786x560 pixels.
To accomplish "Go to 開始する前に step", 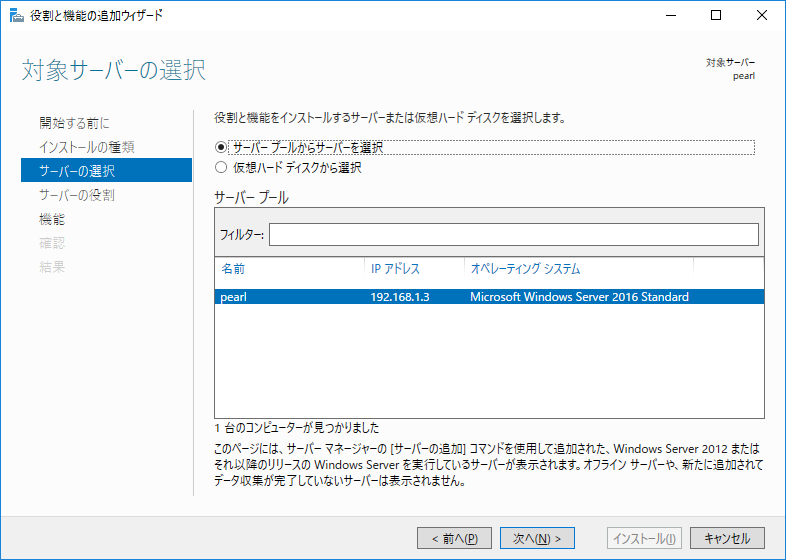I will pyautogui.click(x=74, y=123).
